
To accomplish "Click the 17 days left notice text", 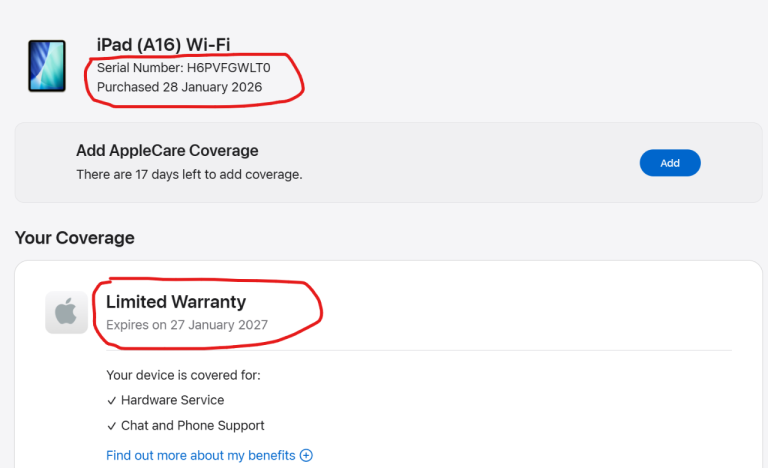I will click(189, 174).
